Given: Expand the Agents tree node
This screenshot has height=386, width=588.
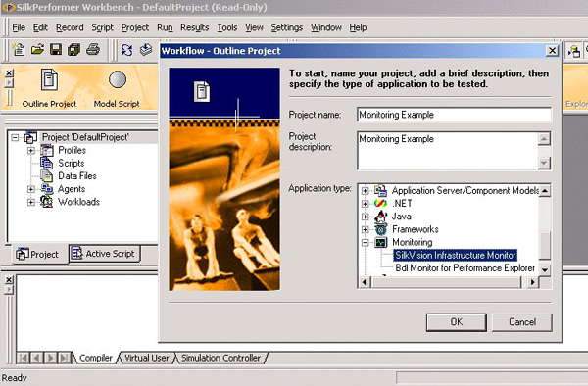Looking at the screenshot, I should coord(31,189).
